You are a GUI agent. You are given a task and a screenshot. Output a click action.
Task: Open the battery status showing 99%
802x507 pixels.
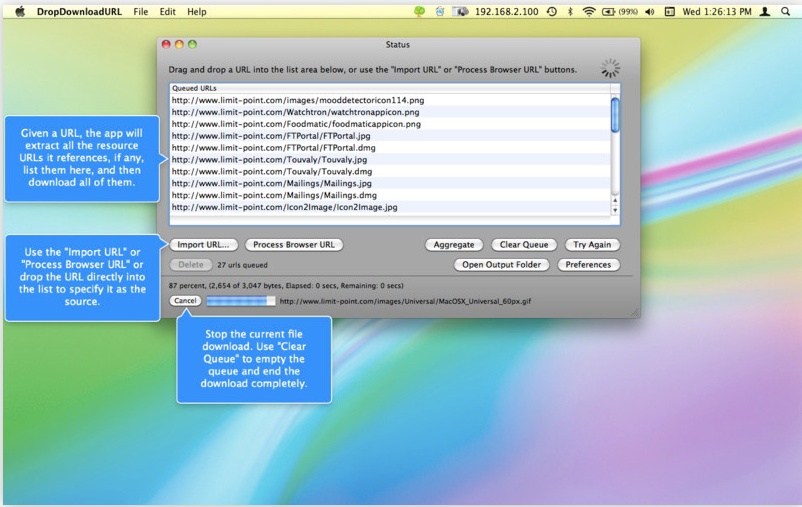619,11
